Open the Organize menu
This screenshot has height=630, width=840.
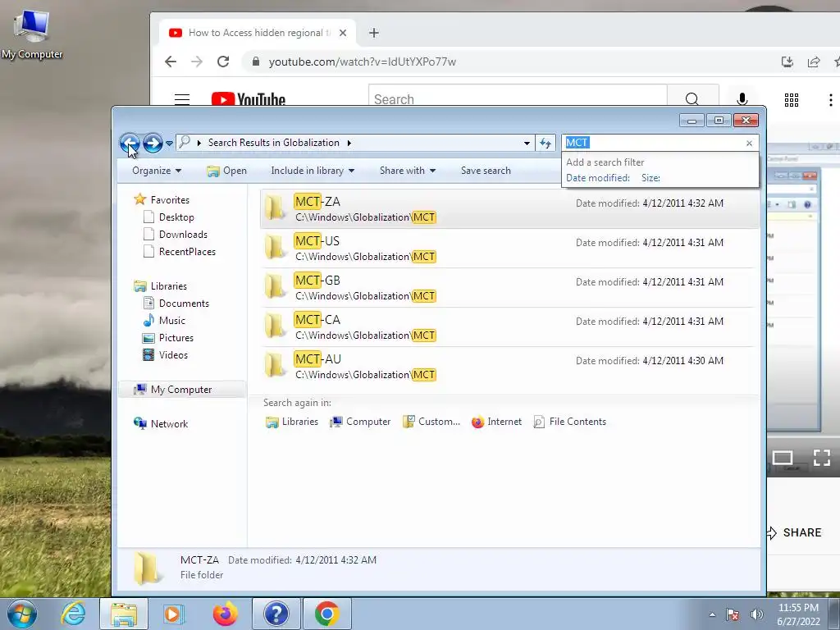click(x=157, y=171)
